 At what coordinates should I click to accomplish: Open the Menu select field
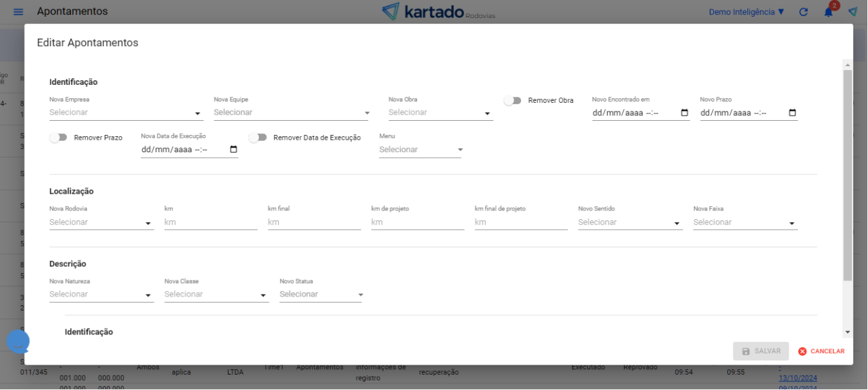coord(420,150)
